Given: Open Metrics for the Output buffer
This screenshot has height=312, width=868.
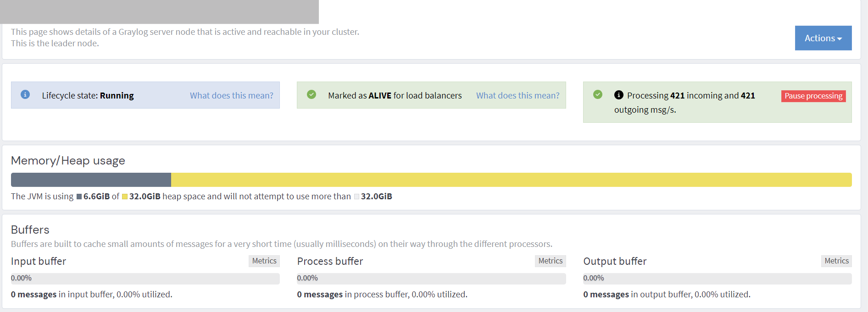Looking at the screenshot, I should (836, 261).
